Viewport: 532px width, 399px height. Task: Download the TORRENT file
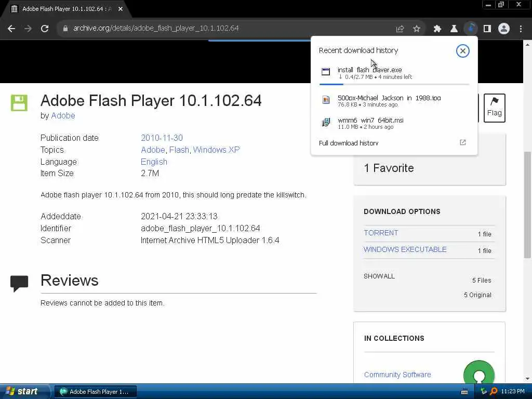pos(381,233)
